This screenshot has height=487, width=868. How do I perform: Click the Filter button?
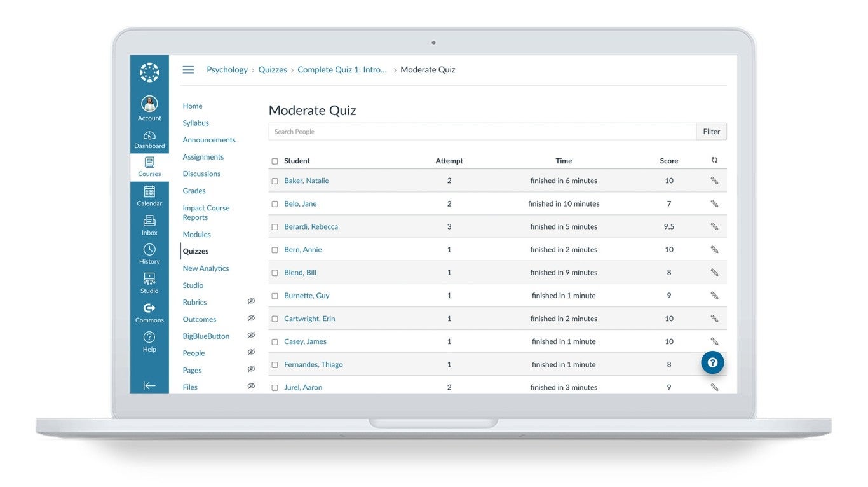[x=711, y=132]
